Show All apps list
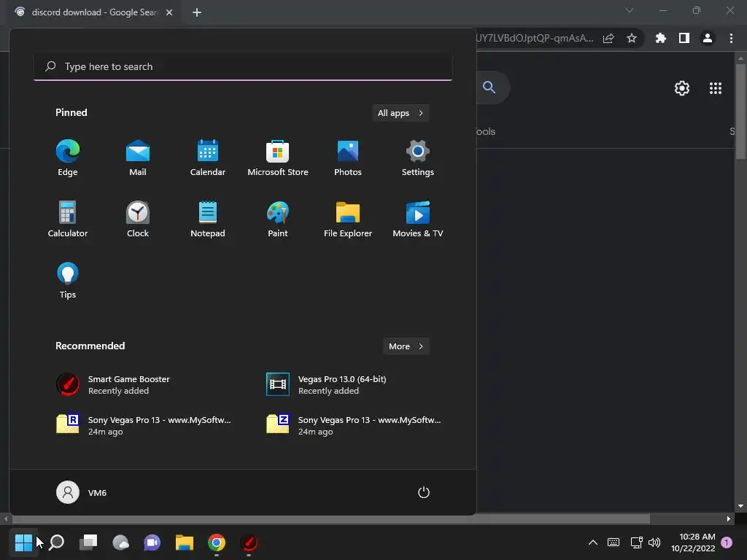 [x=400, y=113]
